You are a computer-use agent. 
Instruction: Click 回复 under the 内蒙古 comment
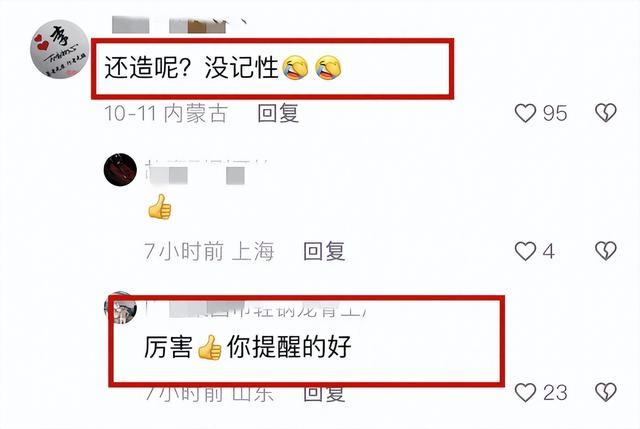coord(278,113)
